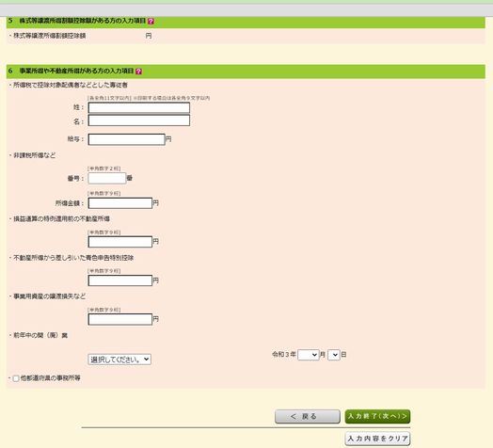
Task: Expand the month dropdown after 令和3年
Action: 309,355
